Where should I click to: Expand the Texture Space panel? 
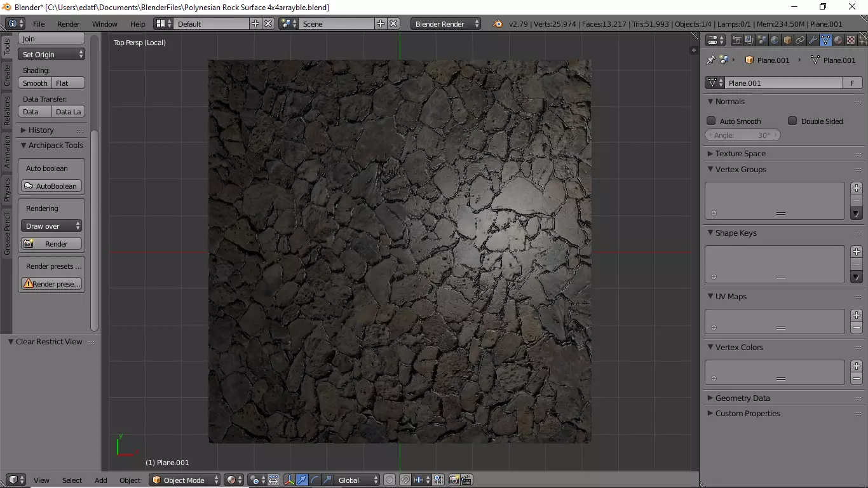(x=740, y=154)
